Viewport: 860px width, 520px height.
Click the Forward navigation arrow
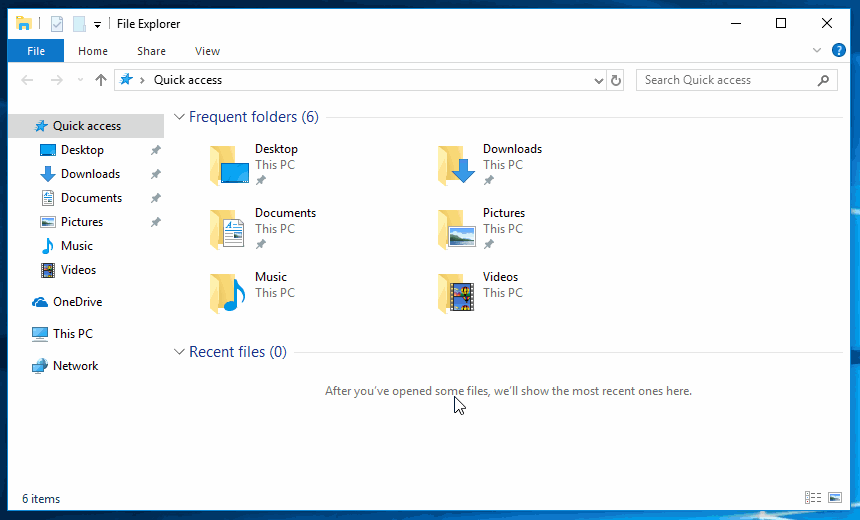tap(56, 80)
